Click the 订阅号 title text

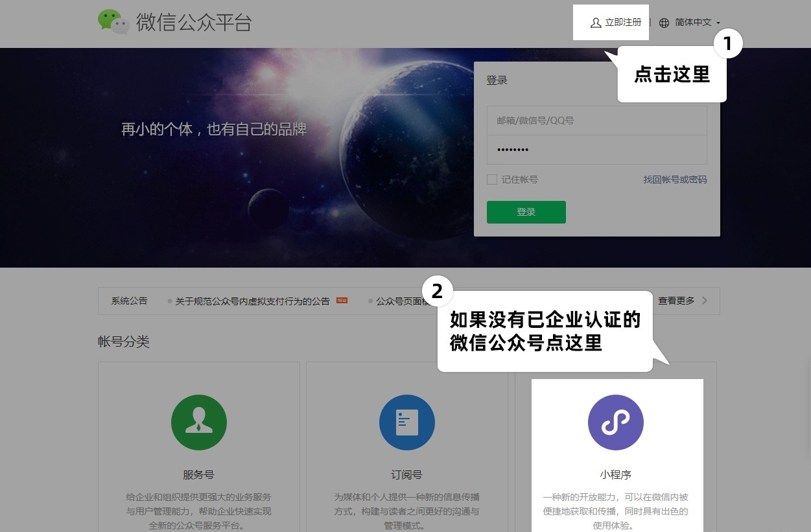[x=407, y=474]
